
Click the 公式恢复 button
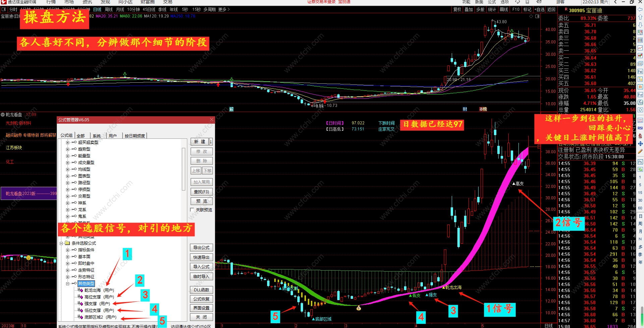point(201,299)
